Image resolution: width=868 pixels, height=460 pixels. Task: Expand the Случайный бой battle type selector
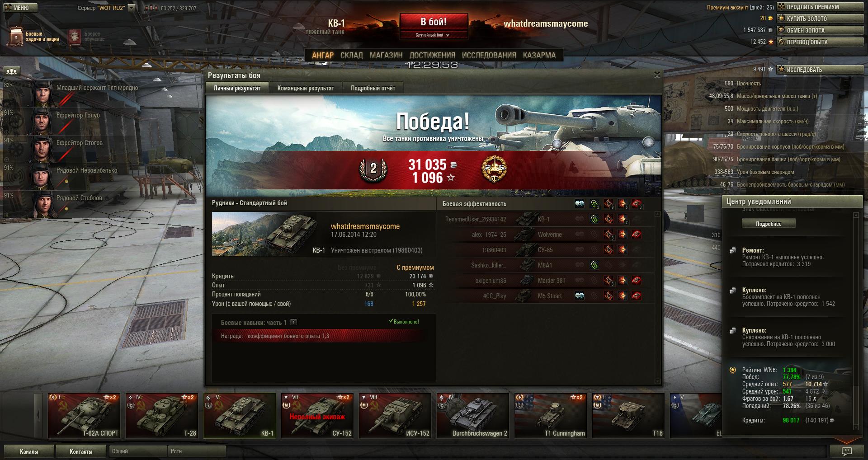[x=433, y=35]
